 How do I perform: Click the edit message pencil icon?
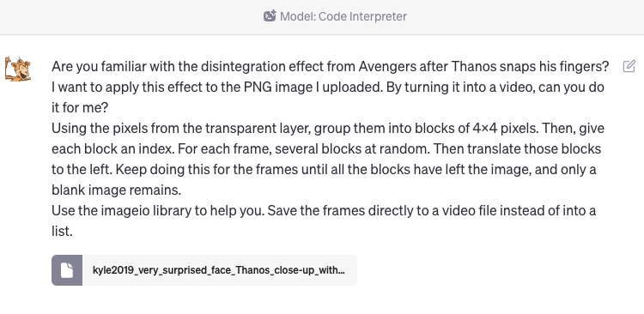[629, 67]
